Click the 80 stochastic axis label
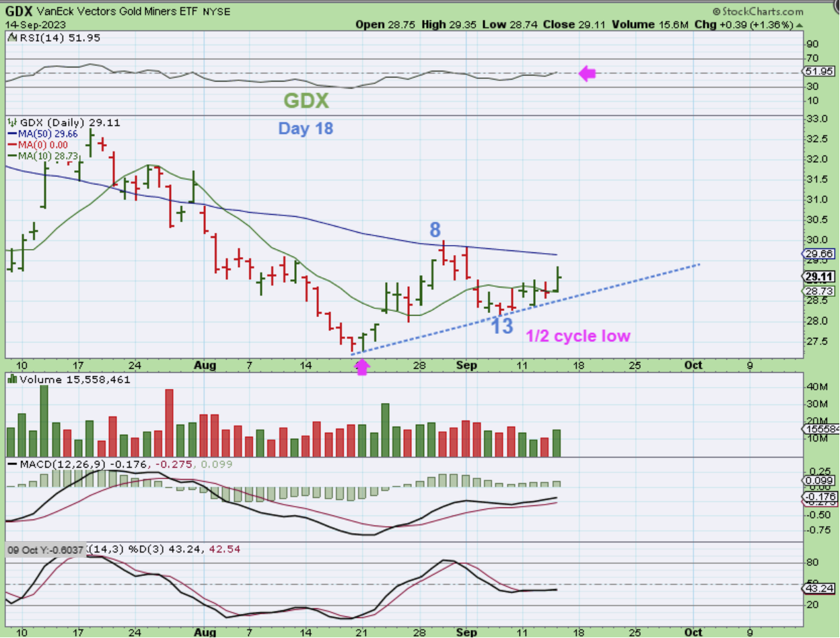 coord(812,563)
